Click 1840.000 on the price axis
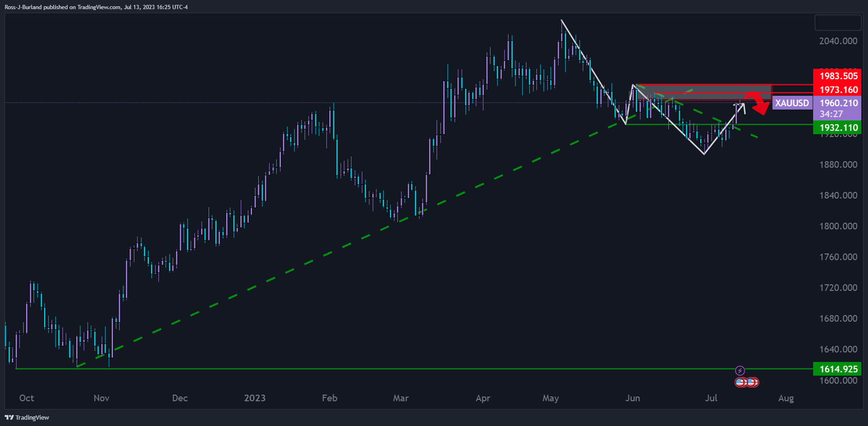This screenshot has height=426, width=868. [837, 196]
